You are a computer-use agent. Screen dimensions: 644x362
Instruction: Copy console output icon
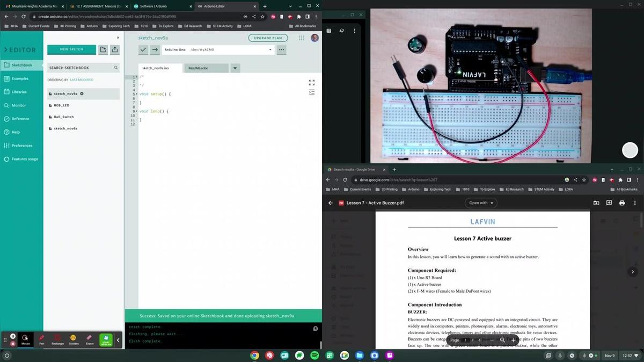[316, 329]
